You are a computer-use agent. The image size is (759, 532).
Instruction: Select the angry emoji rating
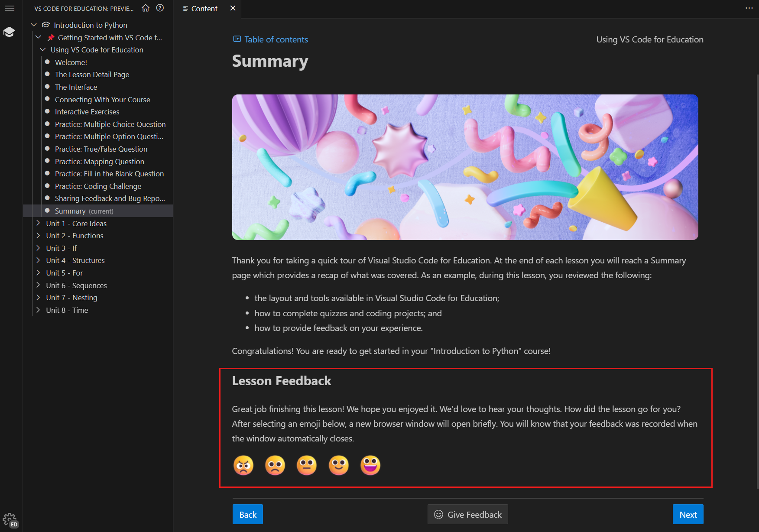click(x=243, y=465)
